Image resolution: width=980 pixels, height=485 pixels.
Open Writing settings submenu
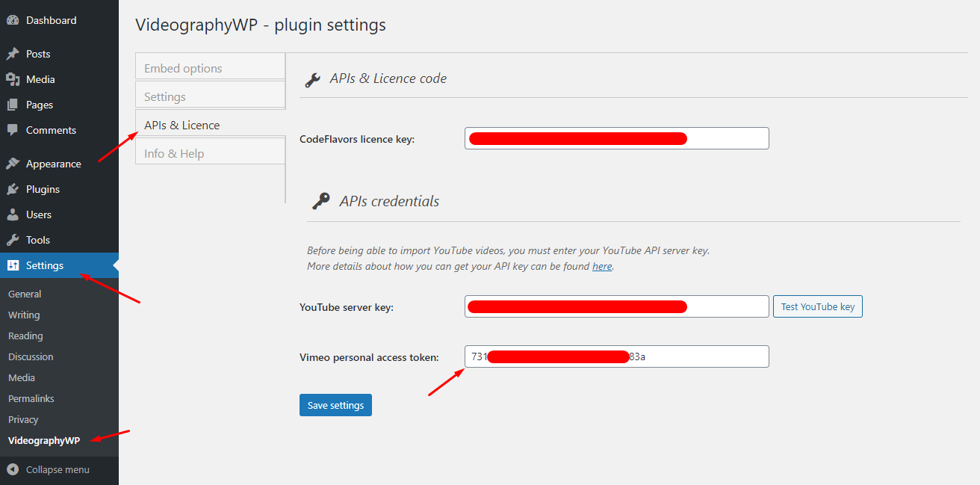[24, 315]
